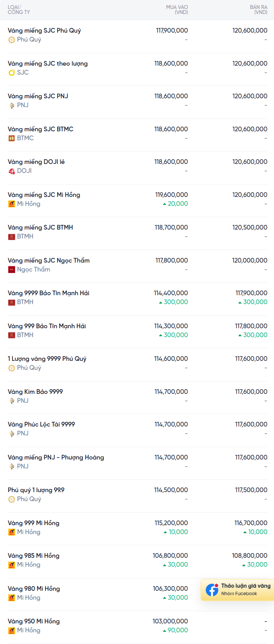Click the Ngọc Thẩm company logo icon
This screenshot has height=644, width=274.
(12, 269)
